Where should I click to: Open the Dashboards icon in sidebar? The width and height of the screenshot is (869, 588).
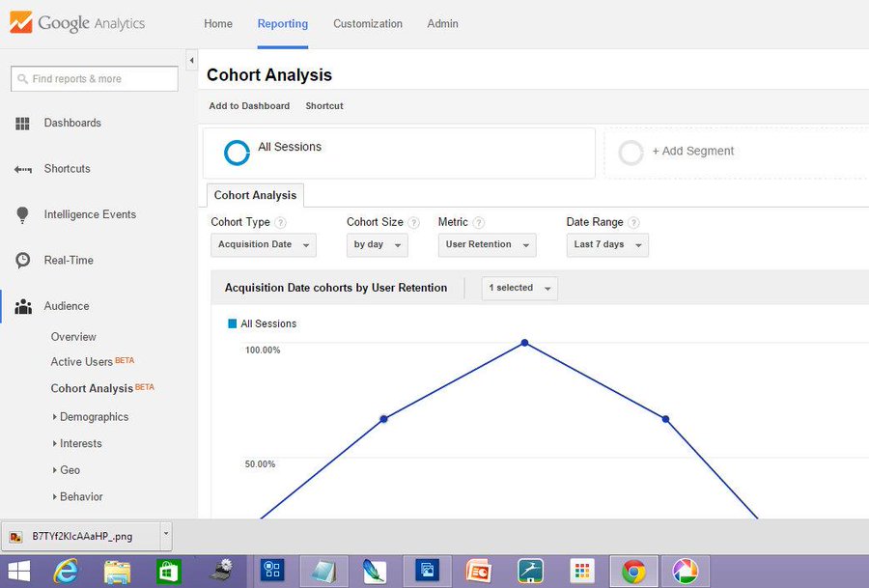click(x=23, y=123)
